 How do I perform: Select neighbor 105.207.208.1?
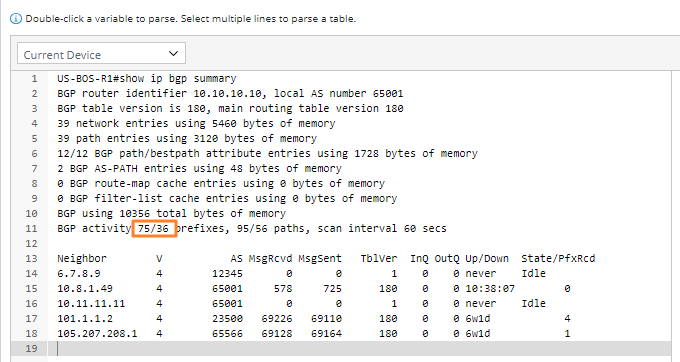pyautogui.click(x=97, y=334)
